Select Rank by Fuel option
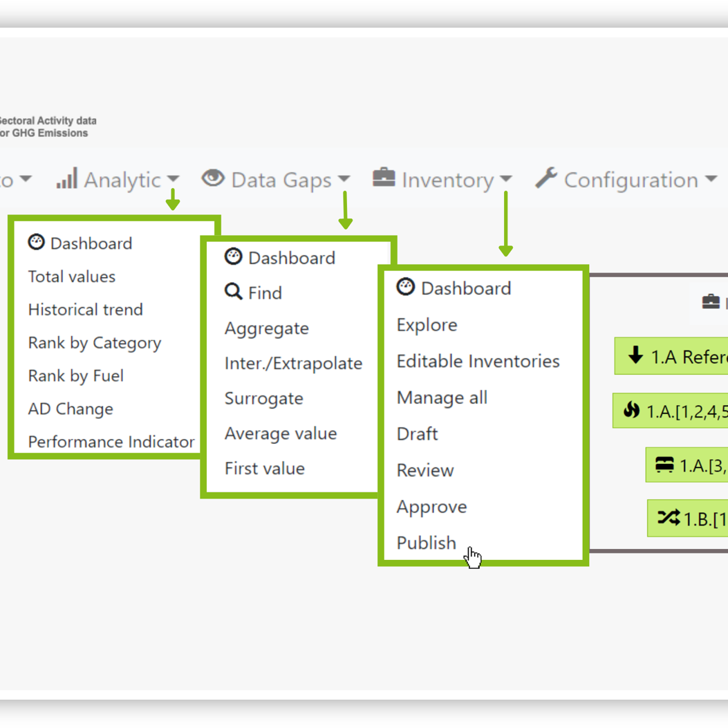 tap(75, 375)
